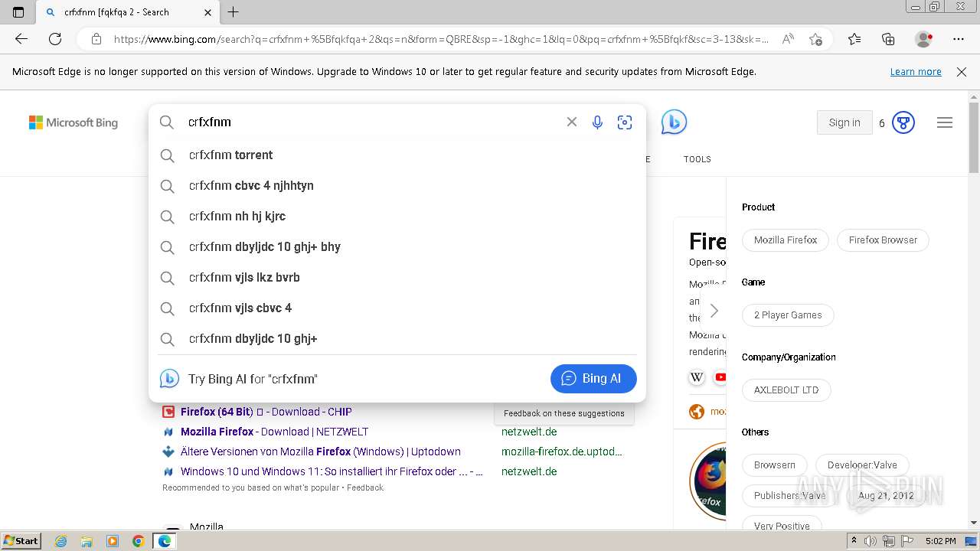Open the Bing hamburger menu

point(945,122)
